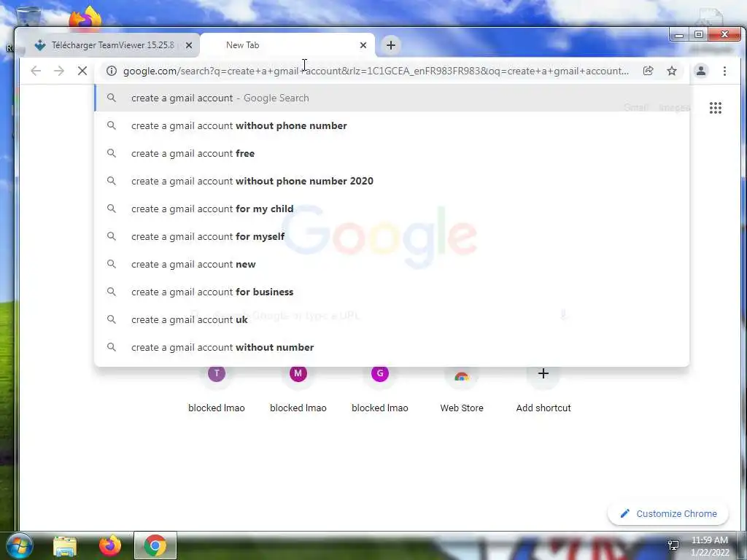Open Windows Explorer from the taskbar
747x560 pixels.
pyautogui.click(x=65, y=546)
